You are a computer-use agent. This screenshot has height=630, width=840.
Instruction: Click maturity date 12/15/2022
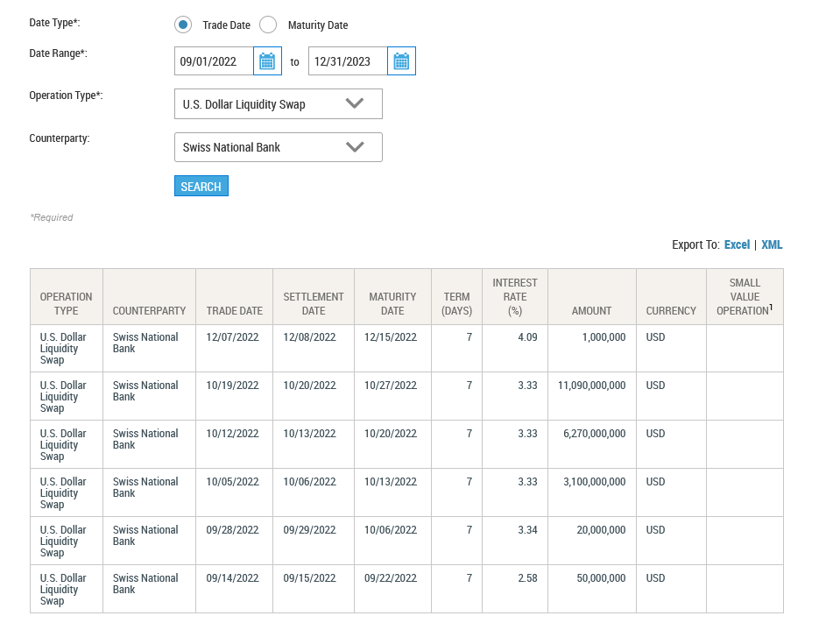pos(391,337)
